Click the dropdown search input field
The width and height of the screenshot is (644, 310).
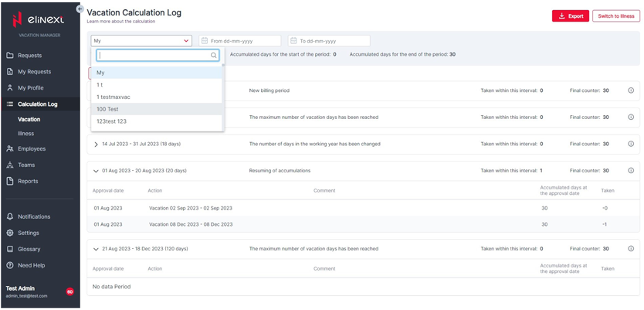click(x=154, y=56)
